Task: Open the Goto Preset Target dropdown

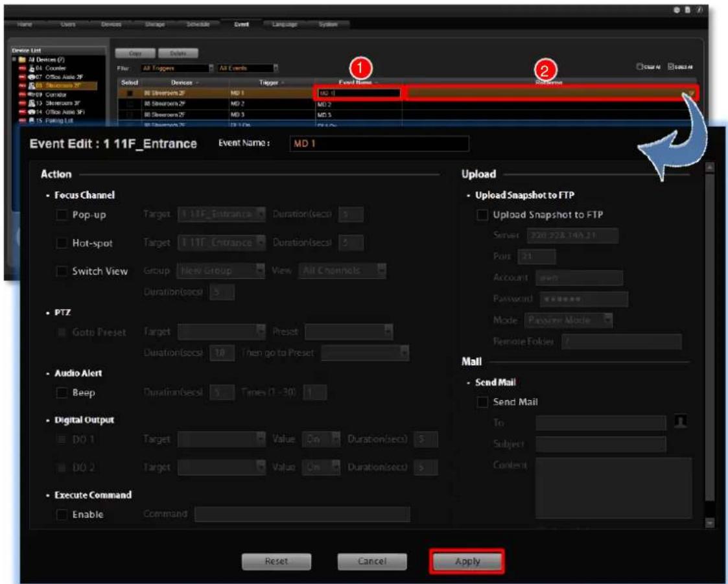Action: pyautogui.click(x=222, y=331)
